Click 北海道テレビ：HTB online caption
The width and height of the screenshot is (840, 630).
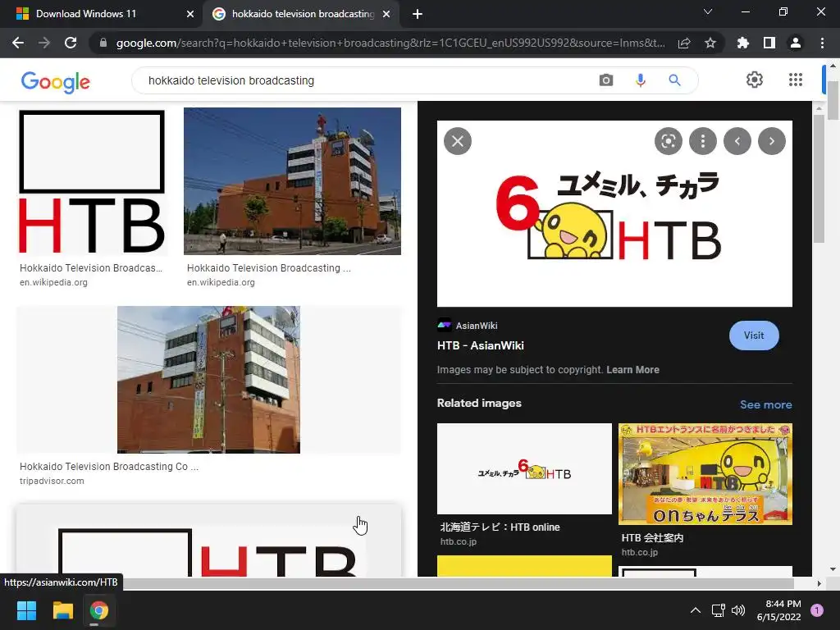click(x=500, y=527)
